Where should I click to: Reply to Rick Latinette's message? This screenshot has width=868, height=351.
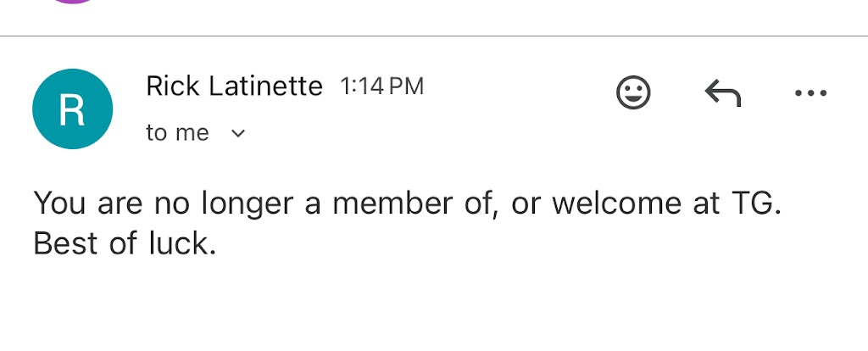pos(723,92)
